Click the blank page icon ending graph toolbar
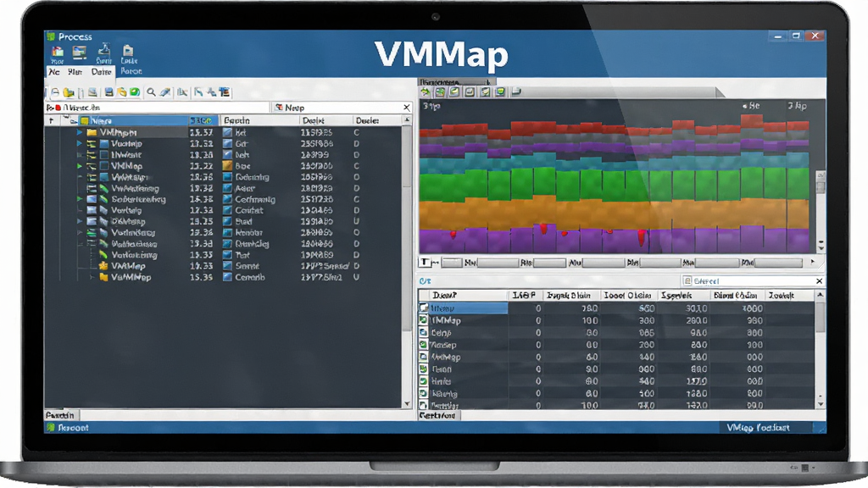Viewport: 868px width, 488px height. click(x=516, y=91)
